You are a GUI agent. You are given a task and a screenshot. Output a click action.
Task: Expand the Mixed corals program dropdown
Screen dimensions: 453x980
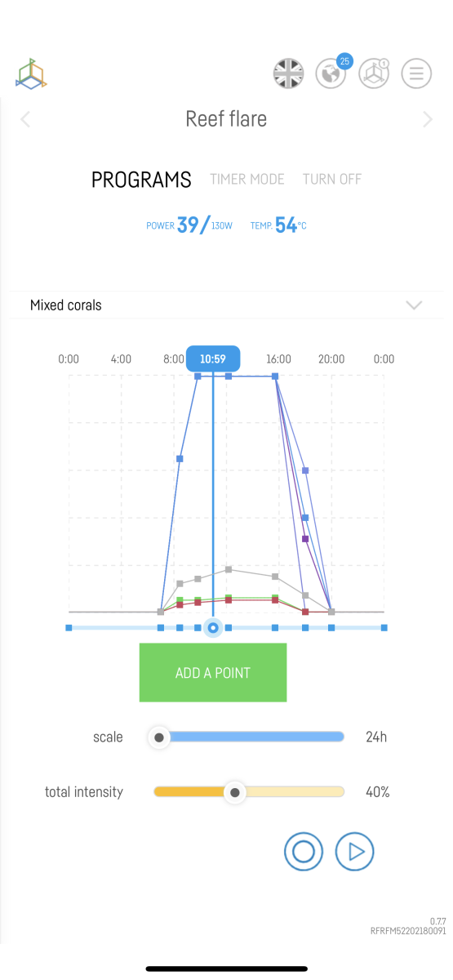click(x=415, y=305)
